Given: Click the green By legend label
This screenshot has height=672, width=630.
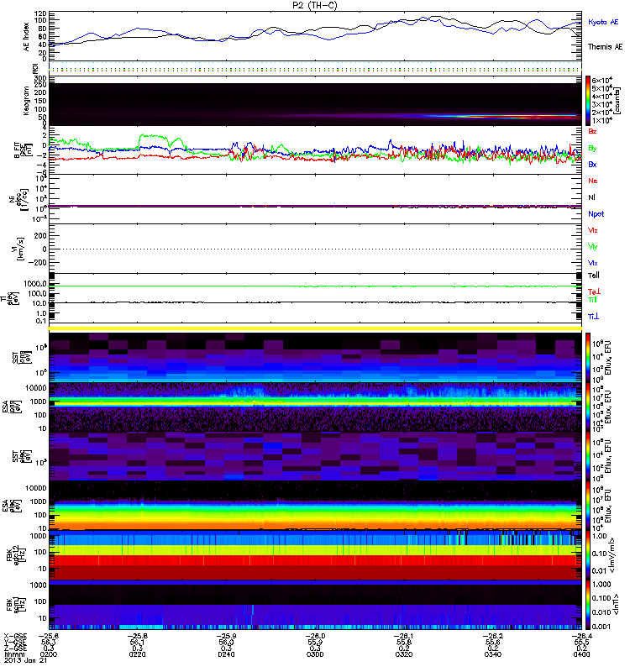Looking at the screenshot, I should (592, 149).
